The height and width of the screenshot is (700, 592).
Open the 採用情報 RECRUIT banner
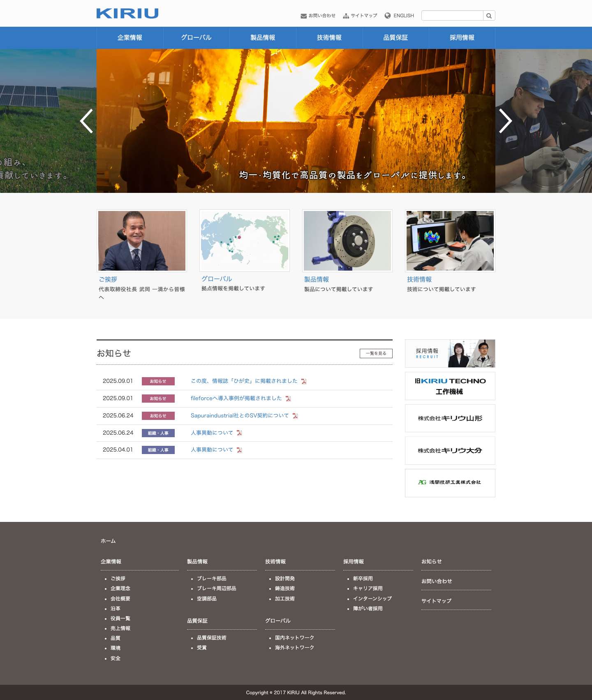450,354
